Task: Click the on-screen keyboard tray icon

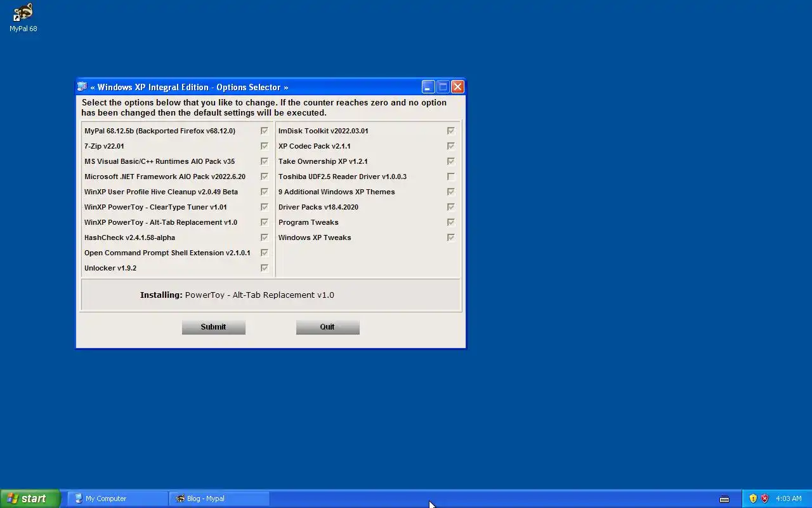Action: pyautogui.click(x=724, y=498)
